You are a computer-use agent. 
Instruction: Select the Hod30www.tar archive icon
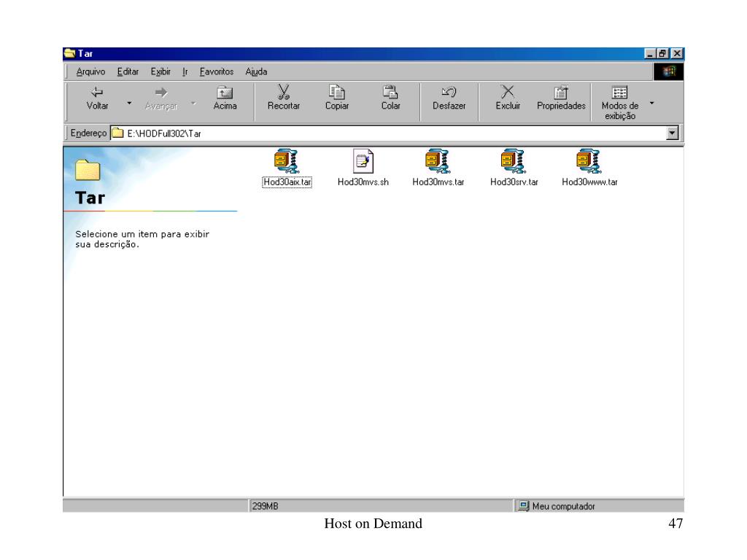pos(589,161)
